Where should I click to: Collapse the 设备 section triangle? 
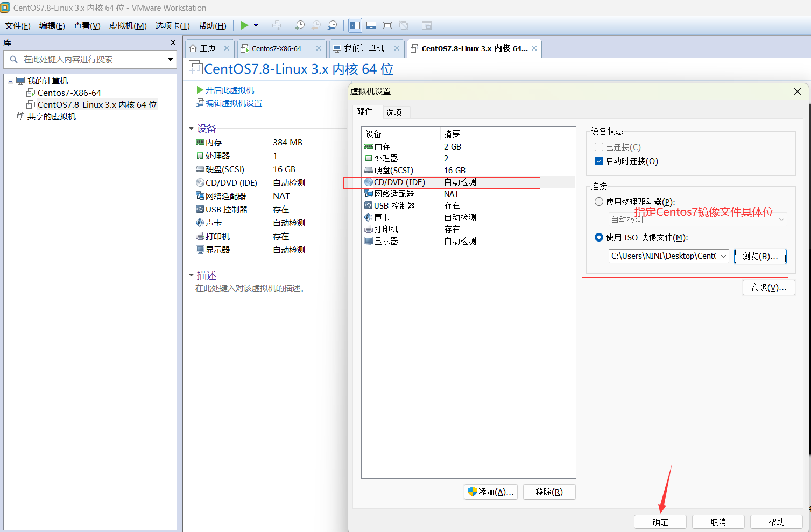tap(191, 129)
